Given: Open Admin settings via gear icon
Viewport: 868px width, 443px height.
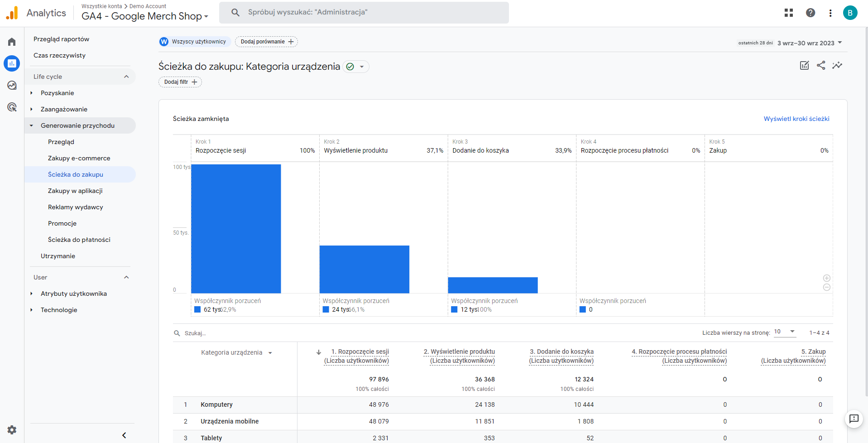Looking at the screenshot, I should tap(11, 430).
